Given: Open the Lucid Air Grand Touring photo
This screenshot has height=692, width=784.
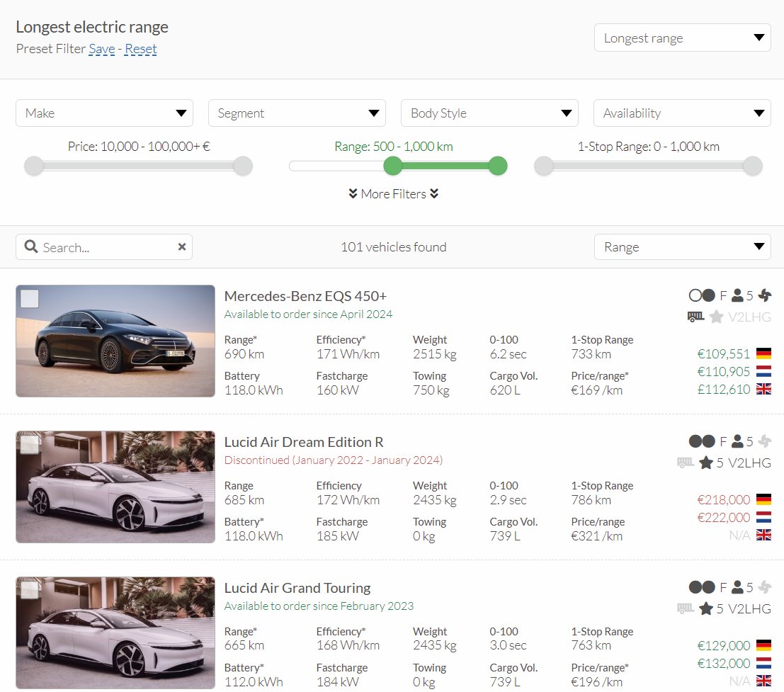Looking at the screenshot, I should (115, 633).
